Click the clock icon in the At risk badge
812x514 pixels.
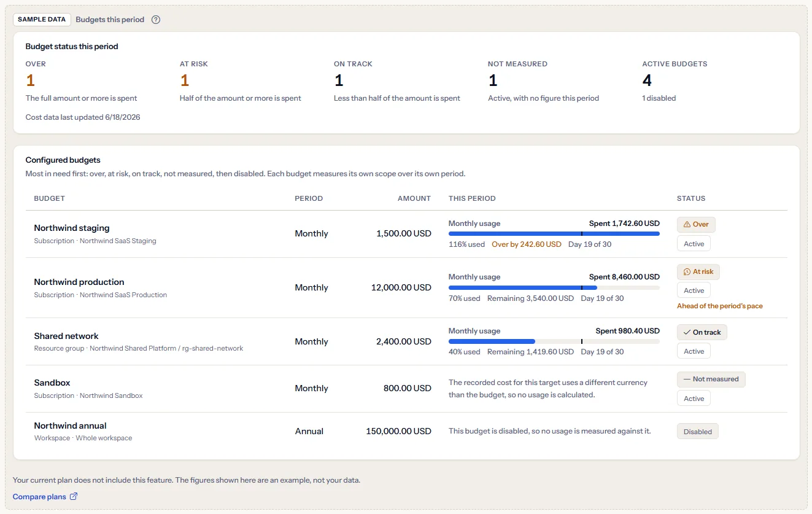[x=687, y=271]
